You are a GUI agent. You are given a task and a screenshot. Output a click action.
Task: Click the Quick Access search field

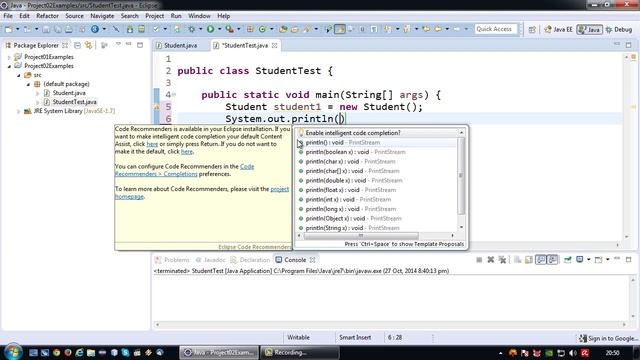click(496, 29)
